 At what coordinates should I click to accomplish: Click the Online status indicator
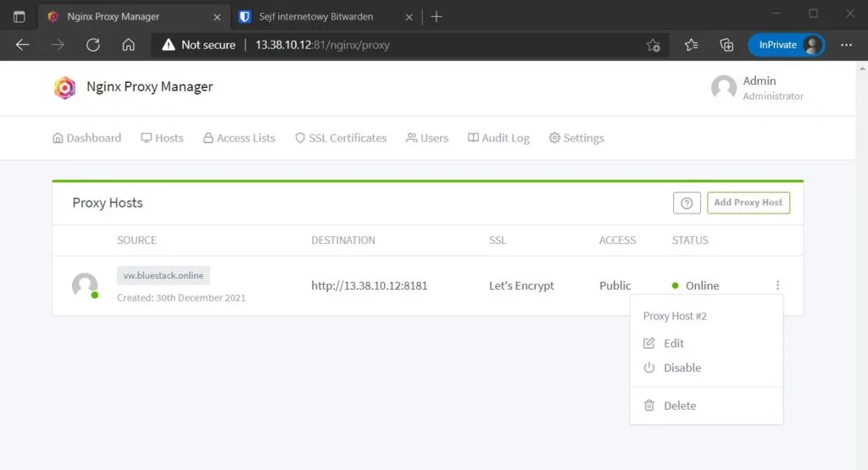pos(695,286)
